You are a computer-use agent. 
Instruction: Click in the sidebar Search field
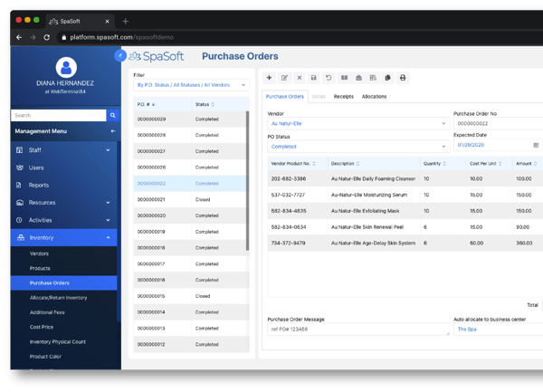tap(59, 115)
